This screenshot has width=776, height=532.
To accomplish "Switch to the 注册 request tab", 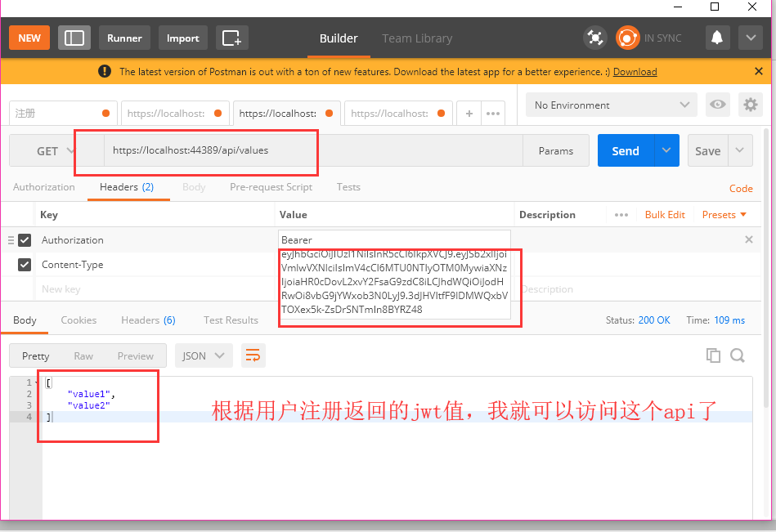I will point(63,114).
